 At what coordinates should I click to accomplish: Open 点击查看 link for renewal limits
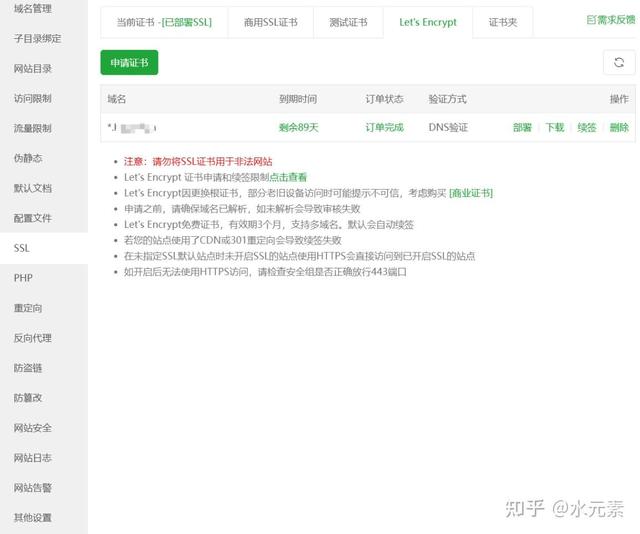[x=288, y=177]
